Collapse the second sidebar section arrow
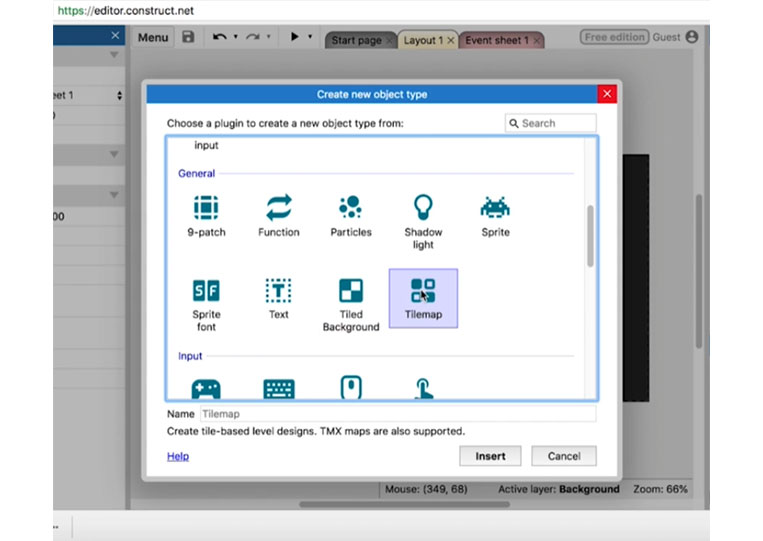 click(x=114, y=154)
